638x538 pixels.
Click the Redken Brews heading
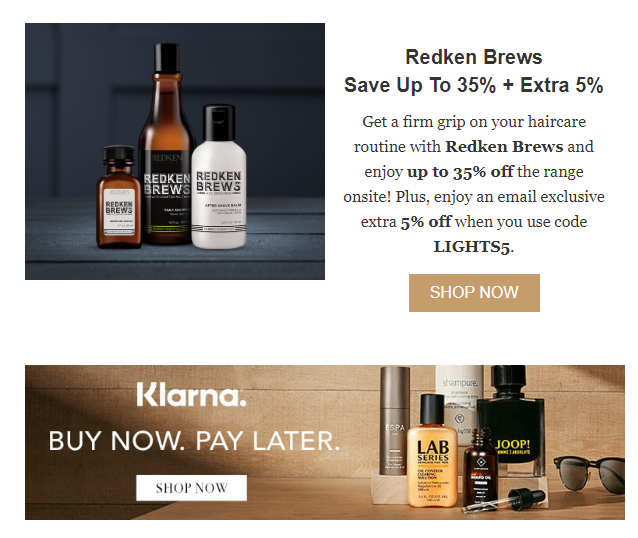point(474,57)
